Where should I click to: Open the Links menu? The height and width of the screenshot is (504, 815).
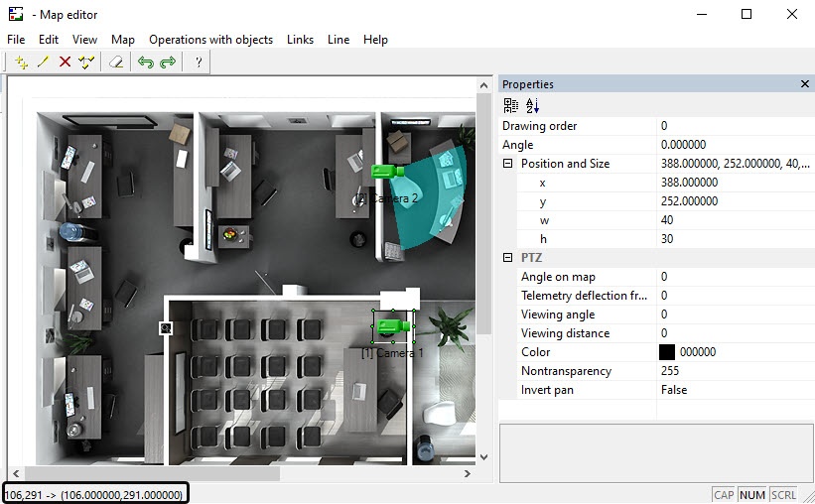click(300, 40)
